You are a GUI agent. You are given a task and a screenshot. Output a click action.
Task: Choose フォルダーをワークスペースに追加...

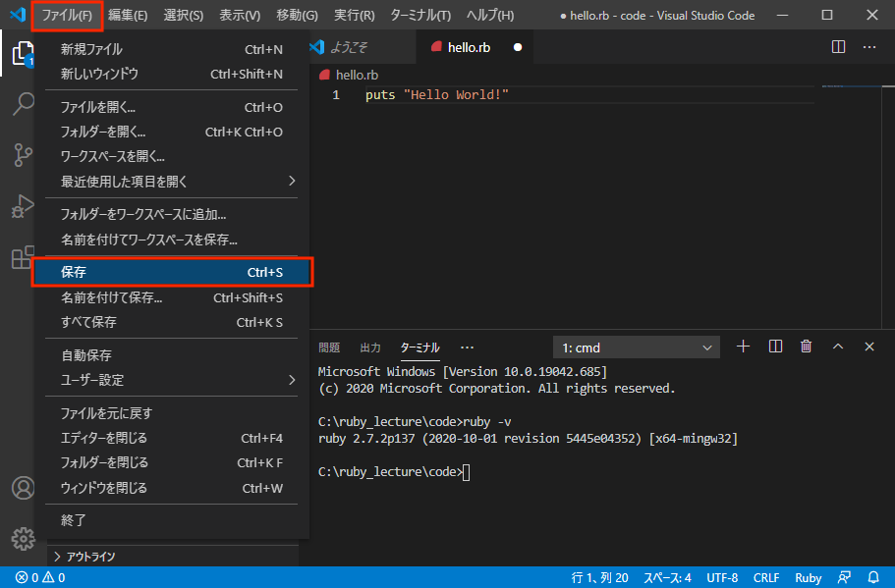171,214
